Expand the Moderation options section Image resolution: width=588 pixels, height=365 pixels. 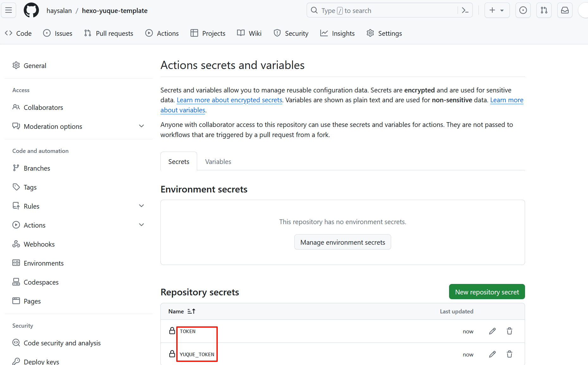pos(141,126)
